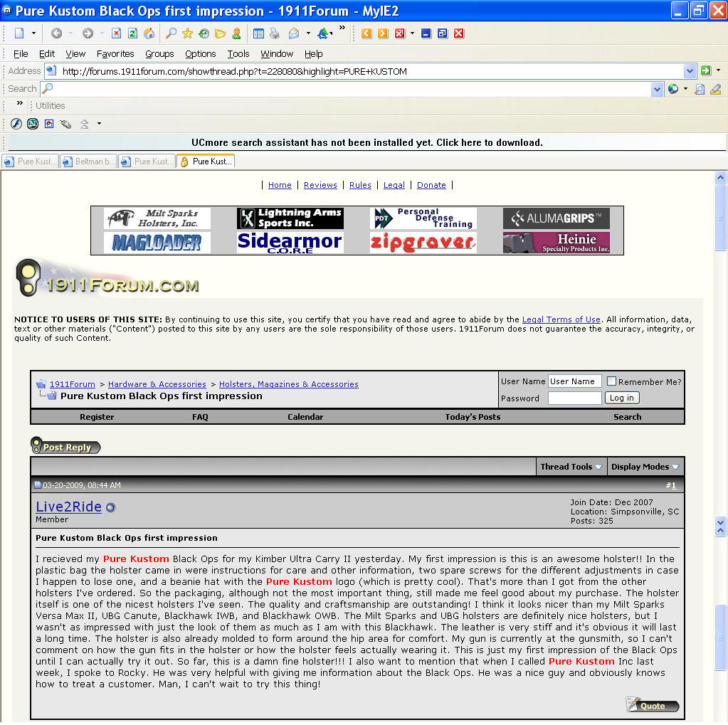
Task: Click Today's Posts in forum navbar
Action: click(473, 417)
